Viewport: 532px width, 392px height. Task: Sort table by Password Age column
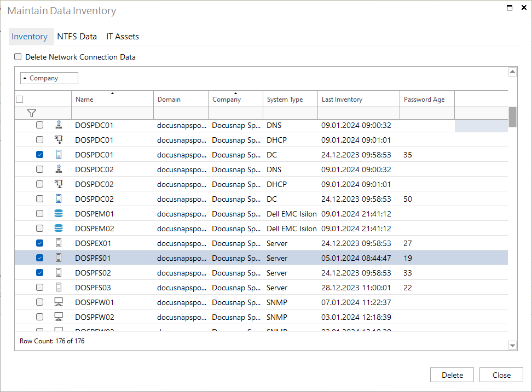tap(427, 99)
